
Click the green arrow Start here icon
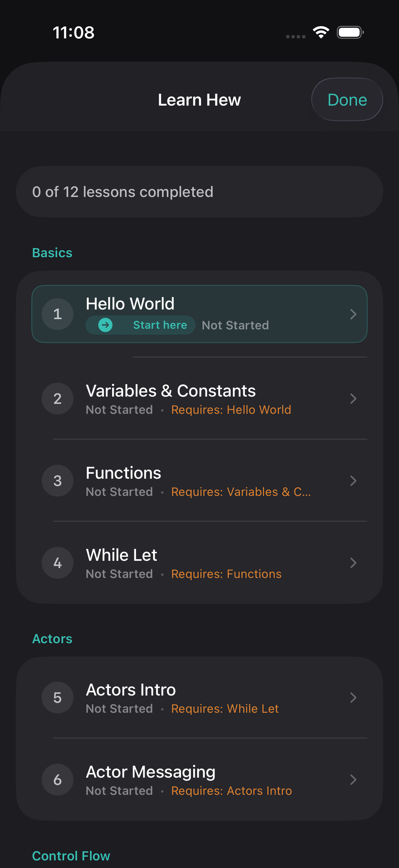click(106, 325)
